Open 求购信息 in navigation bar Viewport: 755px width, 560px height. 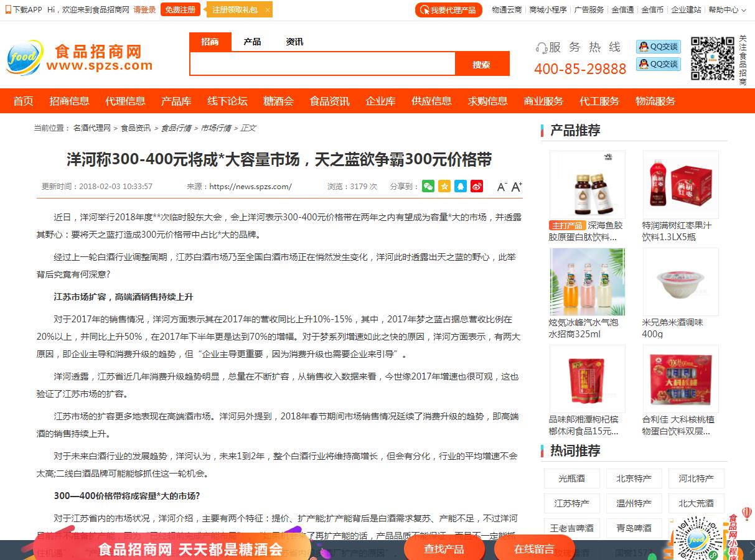click(487, 101)
